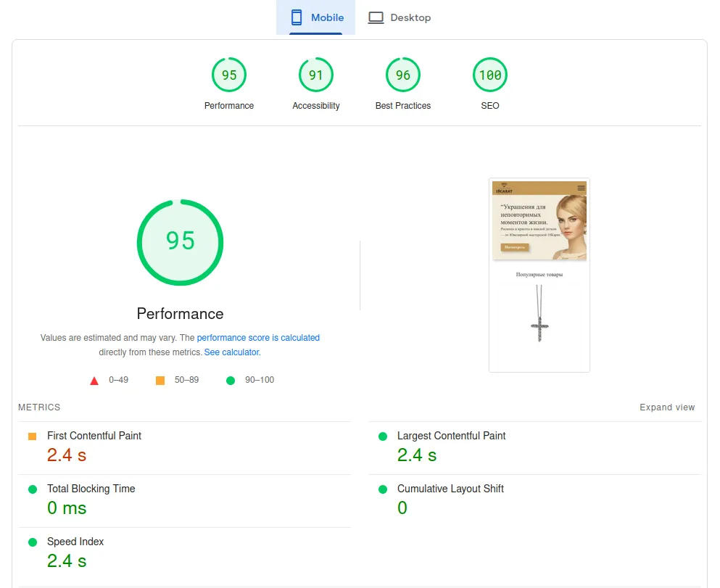The height and width of the screenshot is (588, 720).
Task: Select the Total Blocking Time metric
Action: 185,501
